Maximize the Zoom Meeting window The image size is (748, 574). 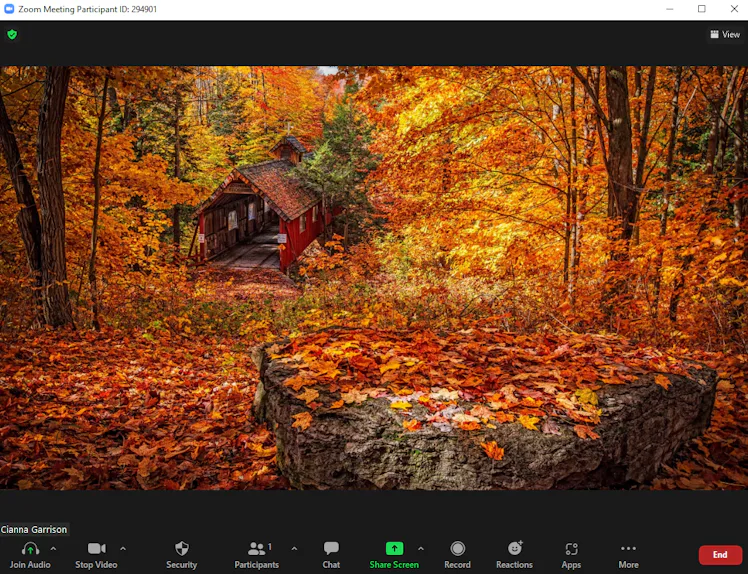coord(702,9)
